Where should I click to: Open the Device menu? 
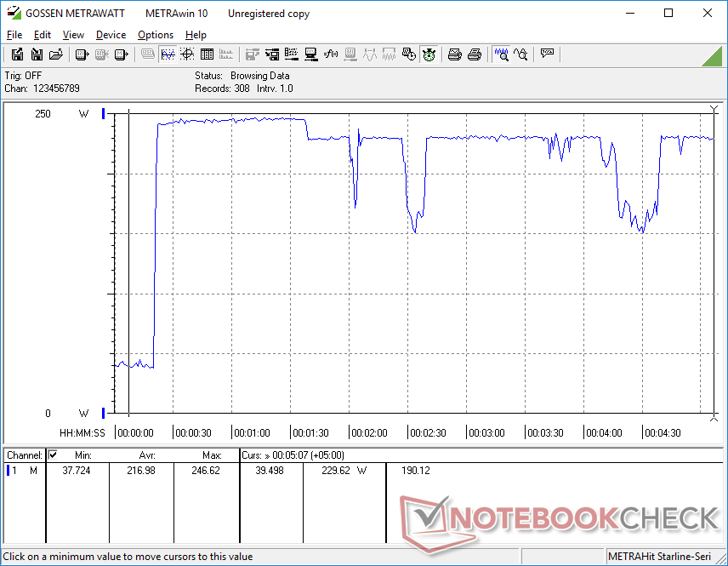(111, 35)
